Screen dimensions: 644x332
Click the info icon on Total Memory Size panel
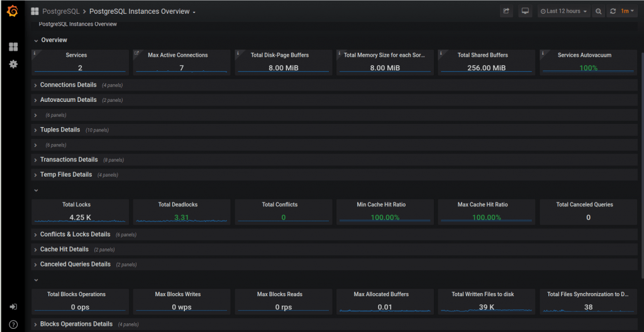click(339, 53)
